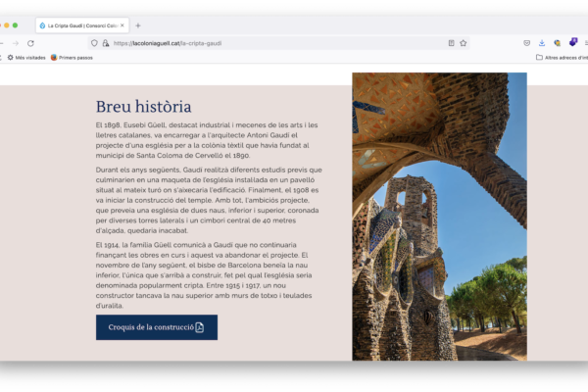Bookmark this page with the star icon
The width and height of the screenshot is (588, 392).
click(464, 43)
